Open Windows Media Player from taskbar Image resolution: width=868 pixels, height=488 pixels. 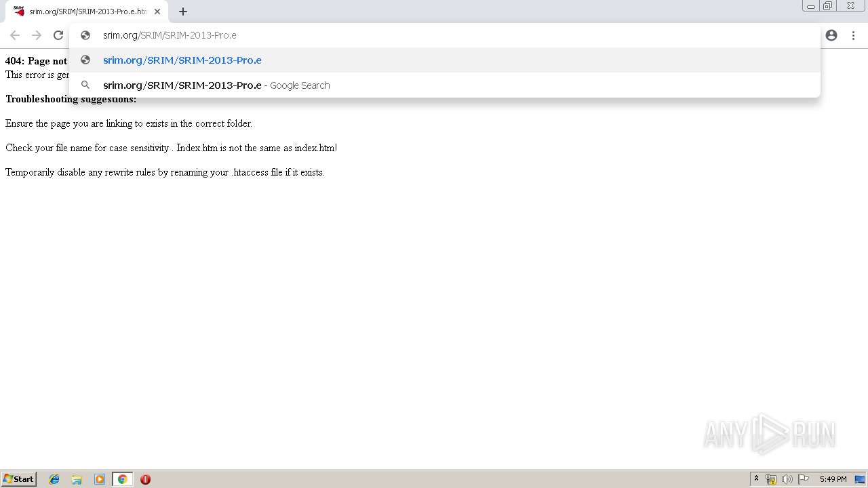coord(100,479)
